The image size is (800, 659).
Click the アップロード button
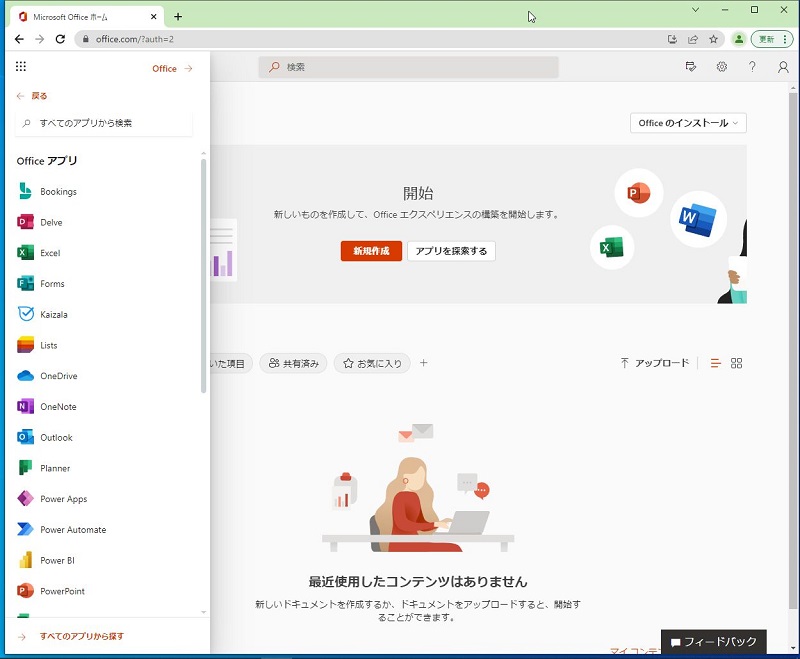pos(655,363)
